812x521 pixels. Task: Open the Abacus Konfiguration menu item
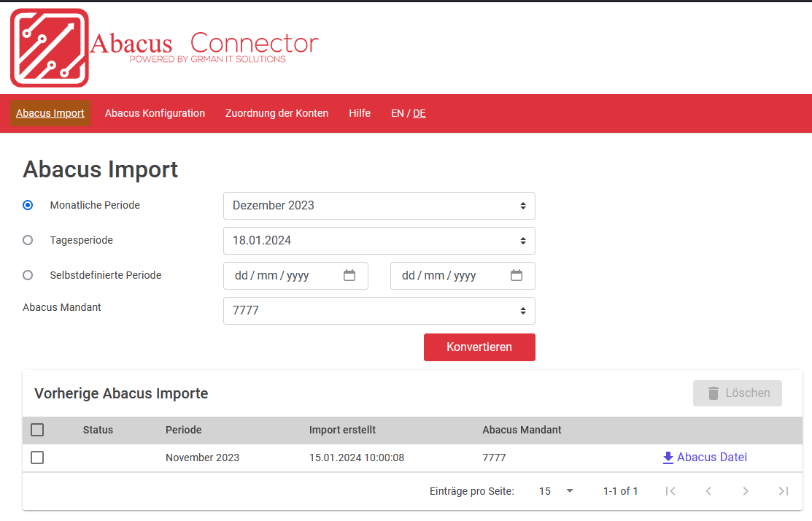click(x=155, y=113)
